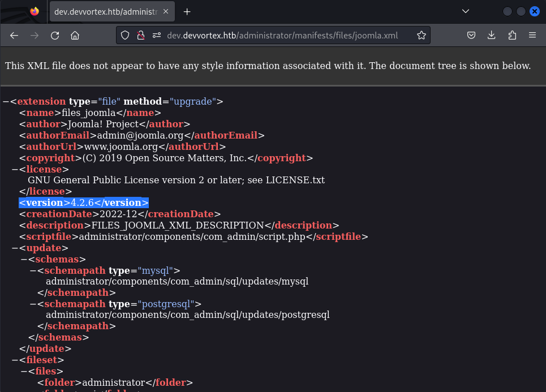This screenshot has height=392, width=546.
Task: Click the forward navigation arrow
Action: click(34, 35)
